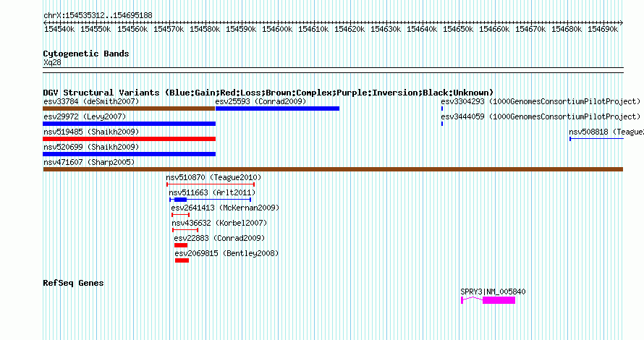Viewport: 644px width, 340px height.
Task: Click the nsv508818 (Teague) label
Action: click(606, 132)
